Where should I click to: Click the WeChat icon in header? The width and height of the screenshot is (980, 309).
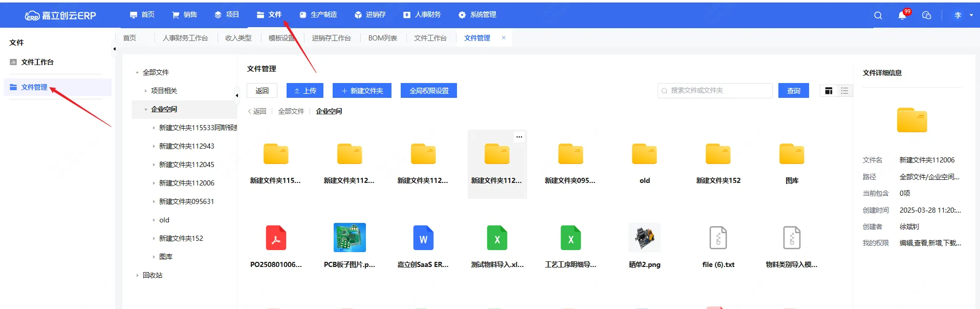click(x=926, y=15)
